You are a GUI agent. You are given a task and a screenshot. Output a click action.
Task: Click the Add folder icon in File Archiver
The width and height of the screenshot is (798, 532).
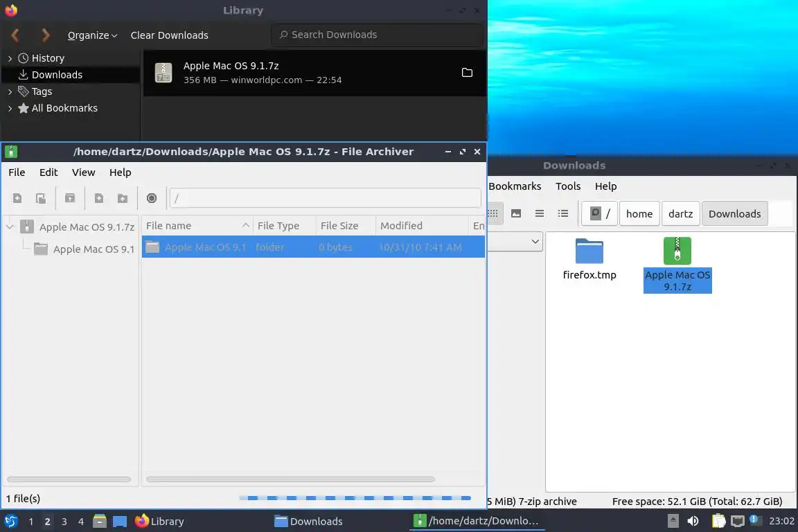pyautogui.click(x=123, y=199)
